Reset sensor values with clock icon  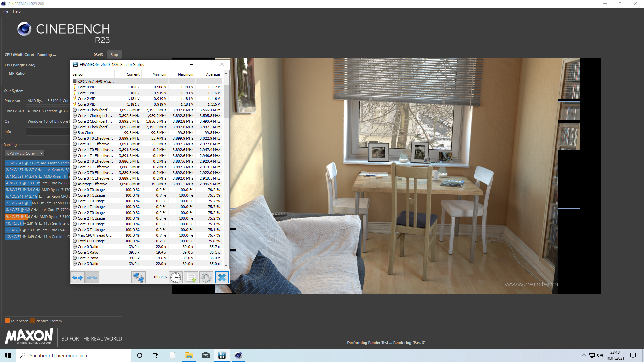(176, 278)
